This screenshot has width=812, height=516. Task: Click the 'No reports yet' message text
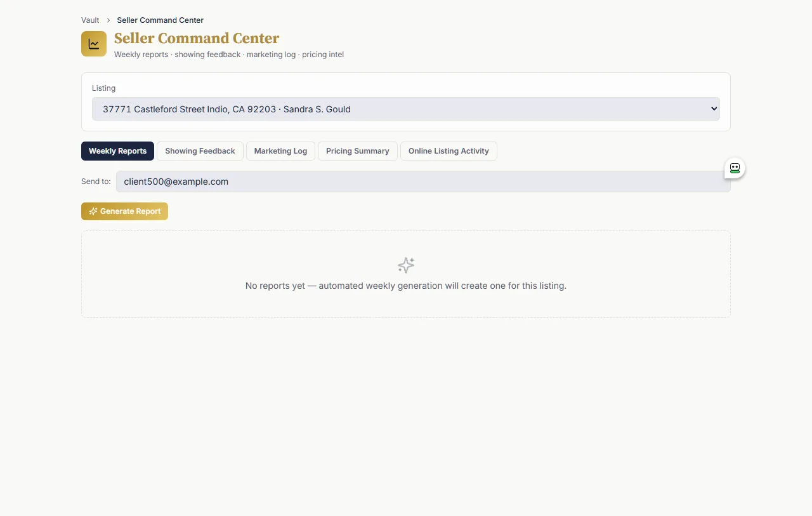pos(406,286)
